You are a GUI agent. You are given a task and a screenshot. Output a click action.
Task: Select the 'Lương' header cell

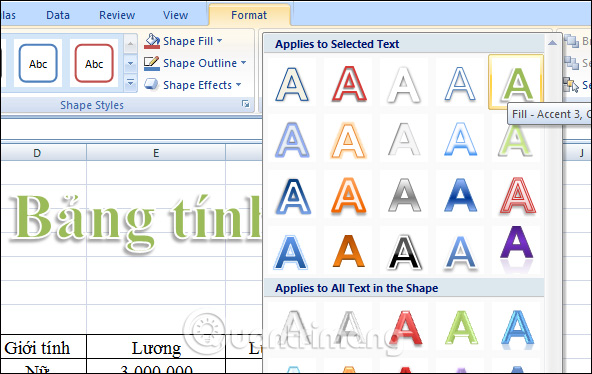click(156, 346)
